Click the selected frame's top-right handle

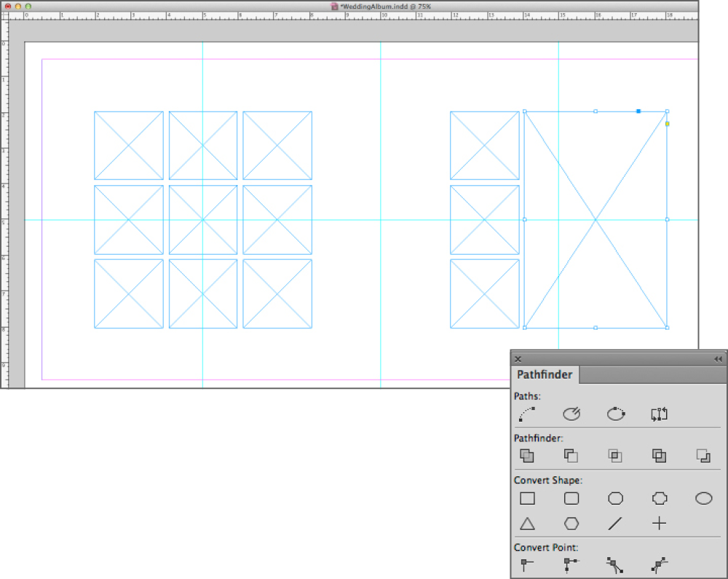(x=667, y=111)
